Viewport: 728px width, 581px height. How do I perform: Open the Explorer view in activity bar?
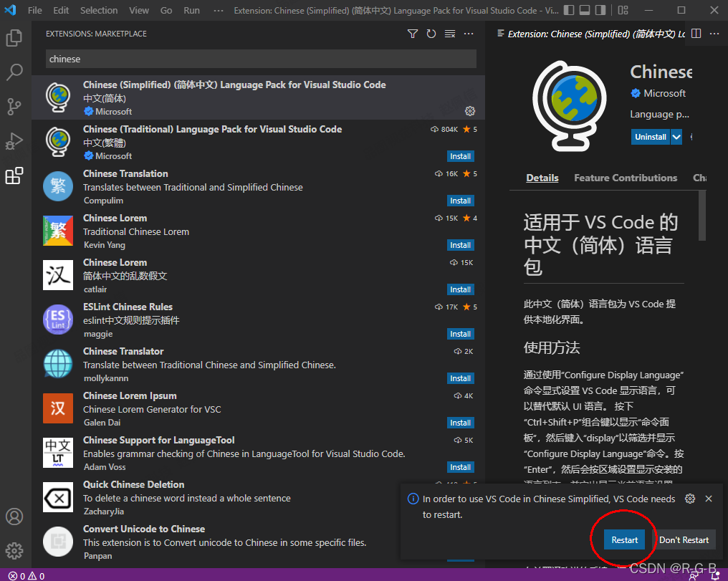(14, 38)
